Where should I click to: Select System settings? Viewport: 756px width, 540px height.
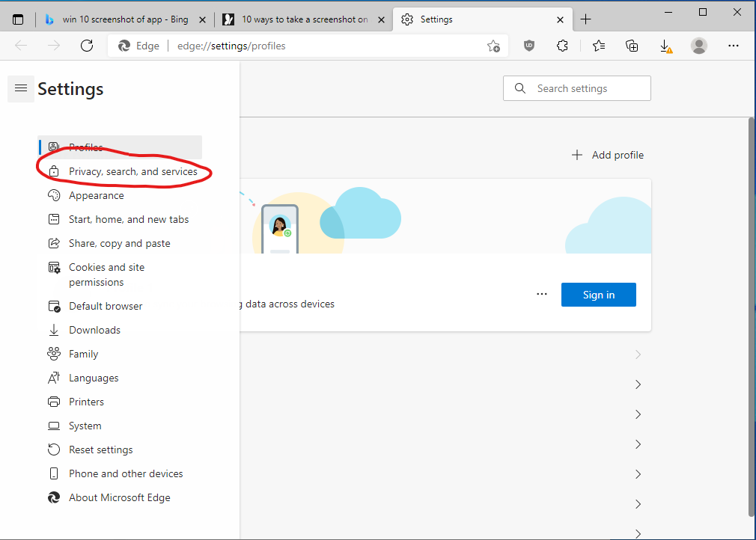tap(120, 426)
